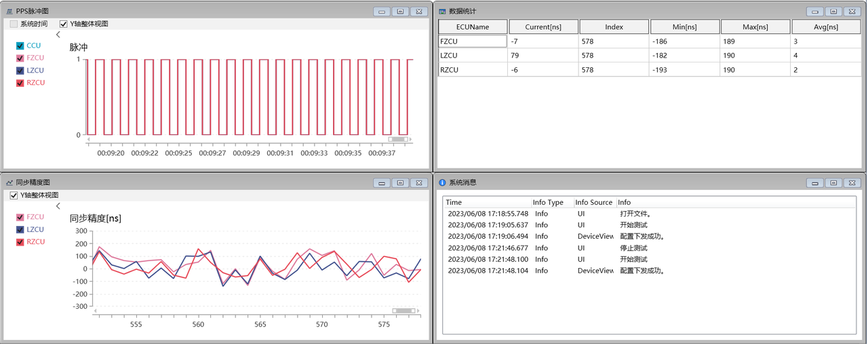The height and width of the screenshot is (344, 868).
Task: Uncheck LZCU series in pulse legend
Action: tap(20, 71)
